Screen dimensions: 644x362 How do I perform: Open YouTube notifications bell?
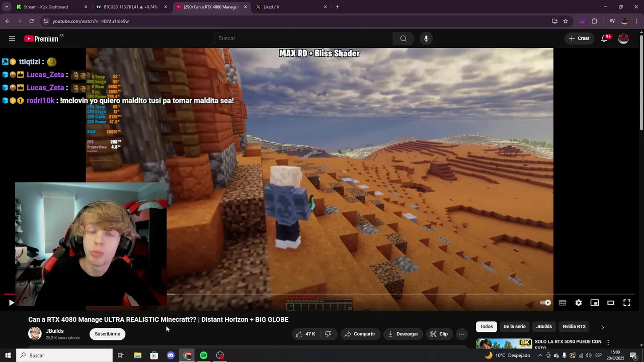pyautogui.click(x=605, y=39)
